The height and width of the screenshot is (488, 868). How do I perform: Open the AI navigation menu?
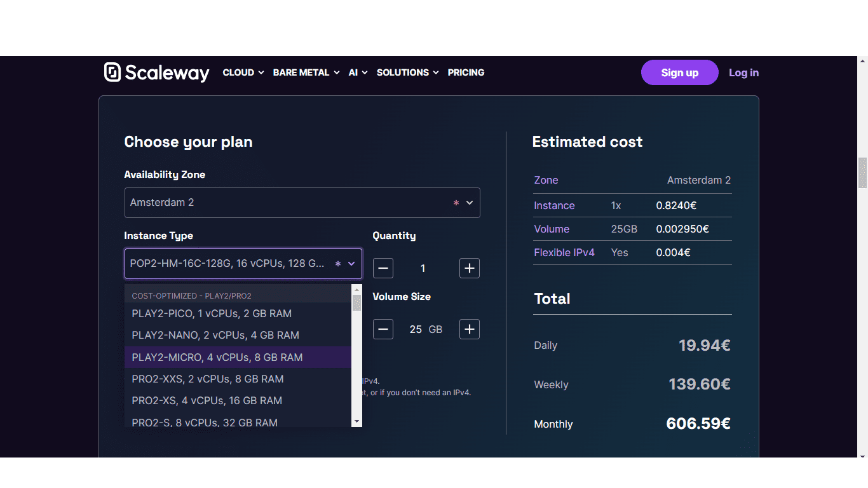pyautogui.click(x=358, y=72)
